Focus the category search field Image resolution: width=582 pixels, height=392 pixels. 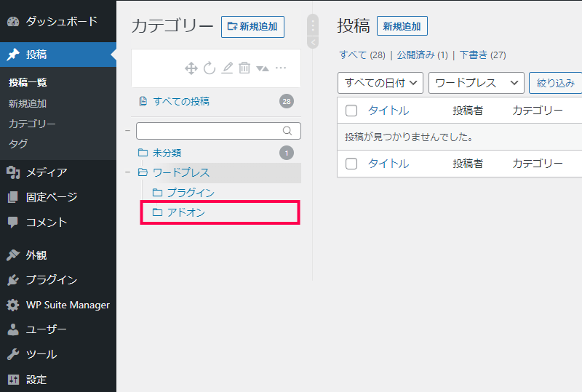[218, 131]
